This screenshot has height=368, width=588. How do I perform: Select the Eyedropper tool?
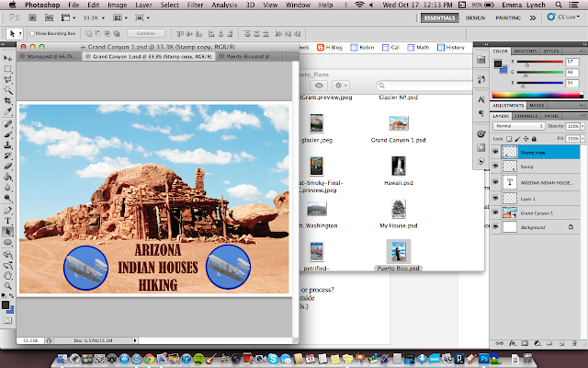(x=7, y=110)
